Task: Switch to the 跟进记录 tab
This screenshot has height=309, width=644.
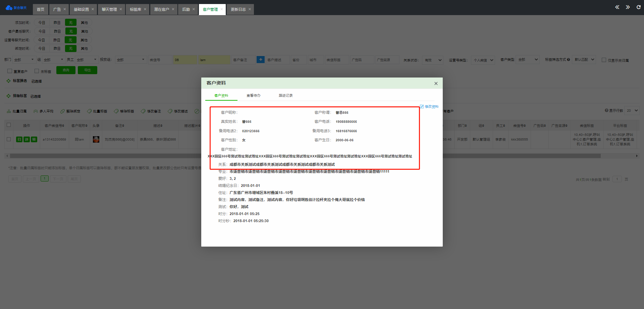Action: coord(285,96)
